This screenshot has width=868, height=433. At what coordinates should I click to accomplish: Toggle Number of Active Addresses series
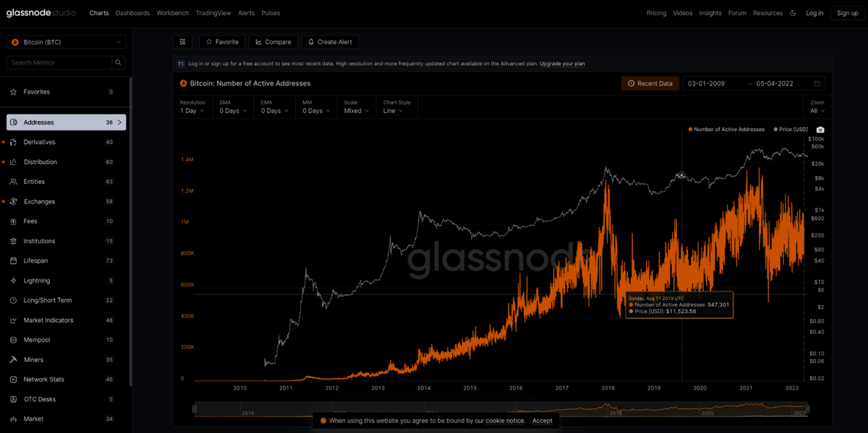pyautogui.click(x=726, y=130)
